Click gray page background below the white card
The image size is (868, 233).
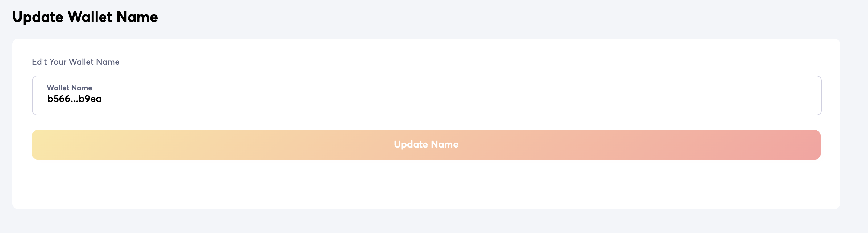click(426, 222)
